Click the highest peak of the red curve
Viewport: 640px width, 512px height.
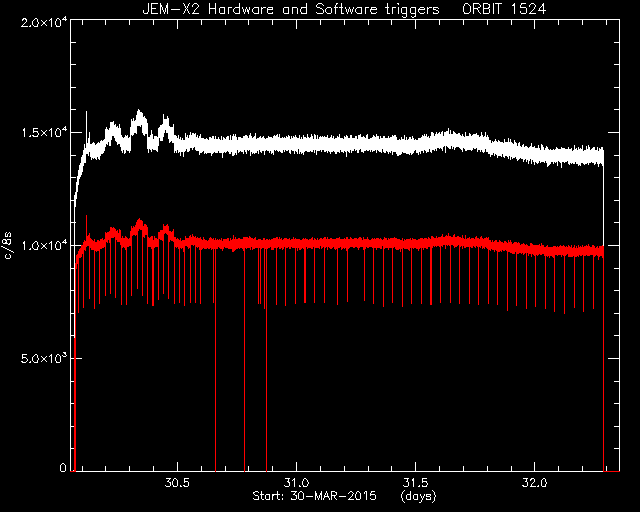pyautogui.click(x=86, y=217)
